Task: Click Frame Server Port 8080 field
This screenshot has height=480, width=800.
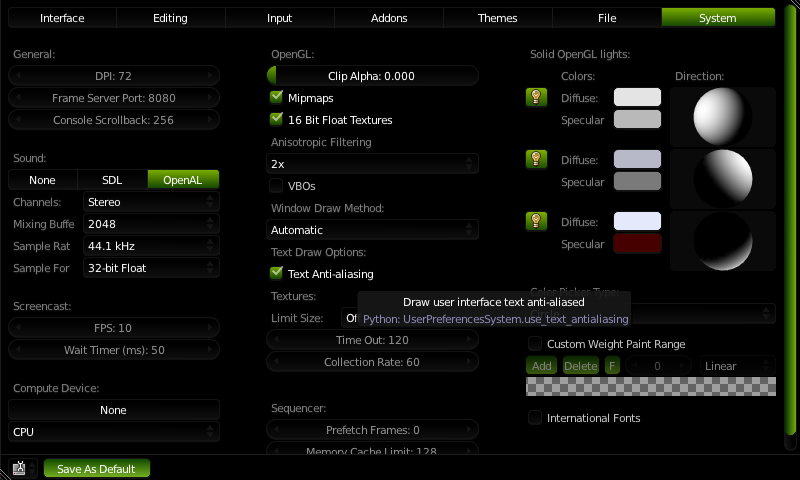Action: (x=114, y=97)
